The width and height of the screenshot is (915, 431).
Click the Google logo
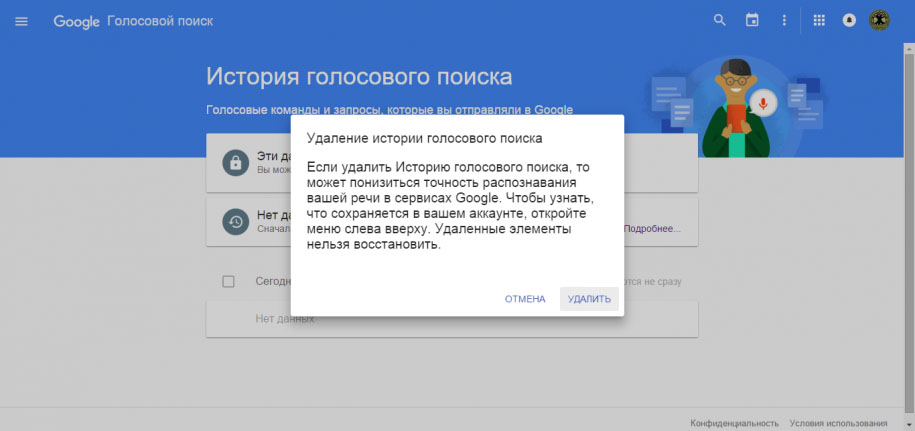pos(77,22)
